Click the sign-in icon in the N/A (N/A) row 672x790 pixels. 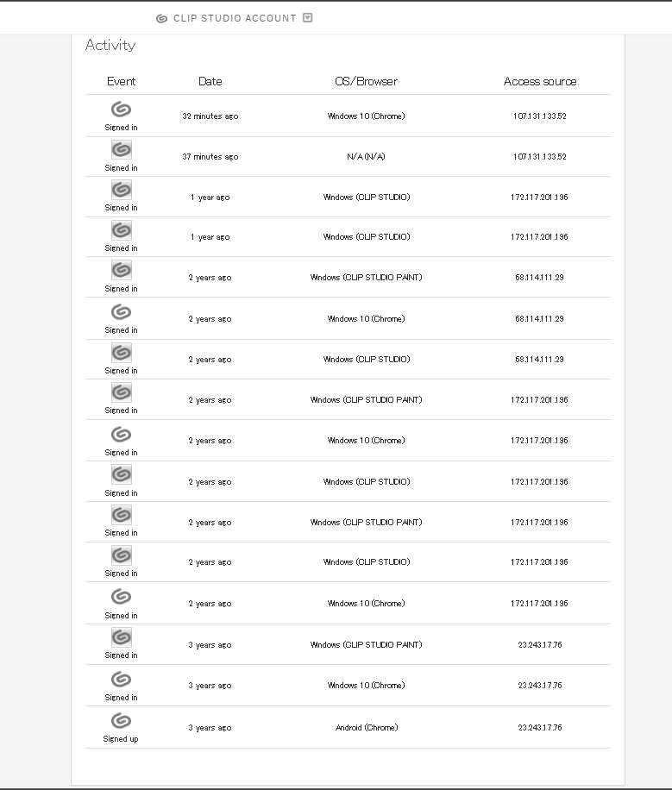121,150
